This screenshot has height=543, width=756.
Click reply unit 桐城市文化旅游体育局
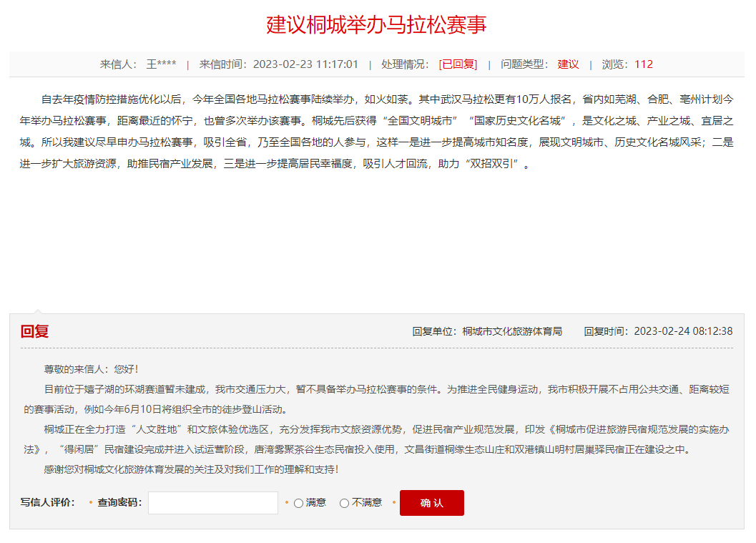513,331
